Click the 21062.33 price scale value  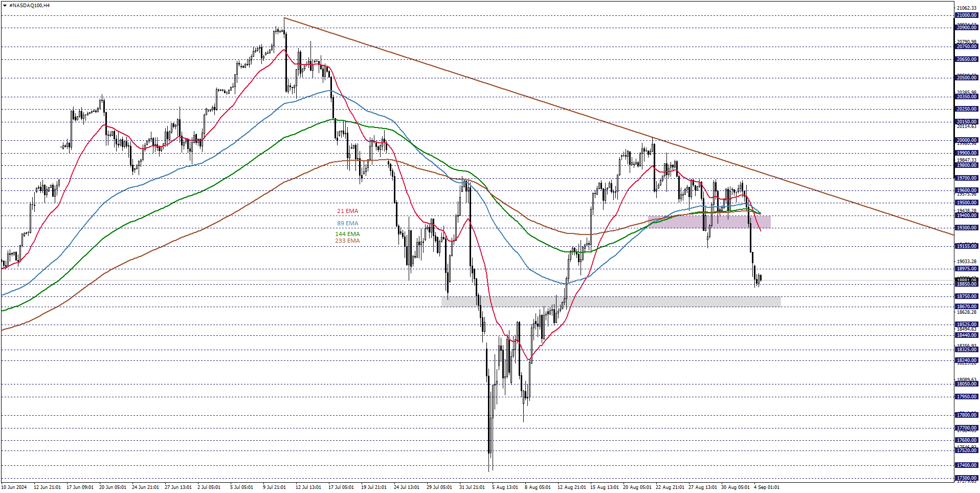[967, 8]
